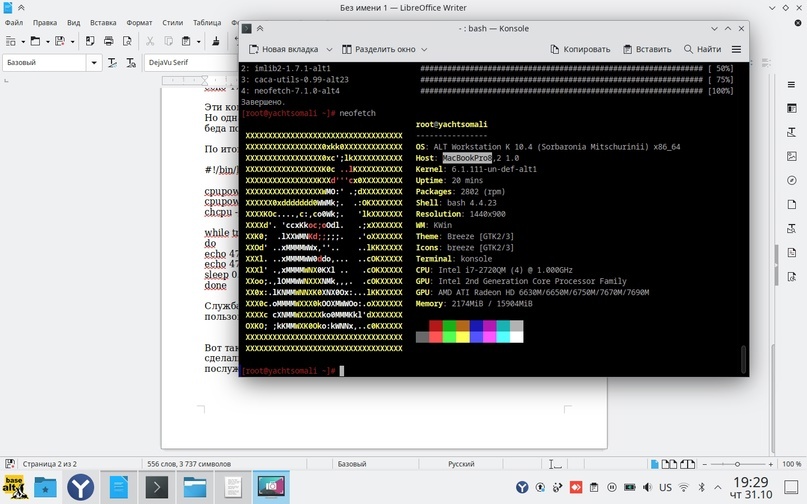Click Новая вкладка button in Konsole
The image size is (807, 504).
tap(284, 49)
